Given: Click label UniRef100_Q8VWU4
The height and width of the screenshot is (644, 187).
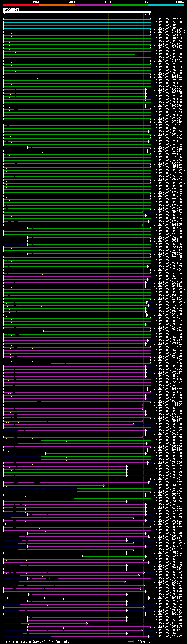Looking at the screenshot, I should [x=168, y=556].
